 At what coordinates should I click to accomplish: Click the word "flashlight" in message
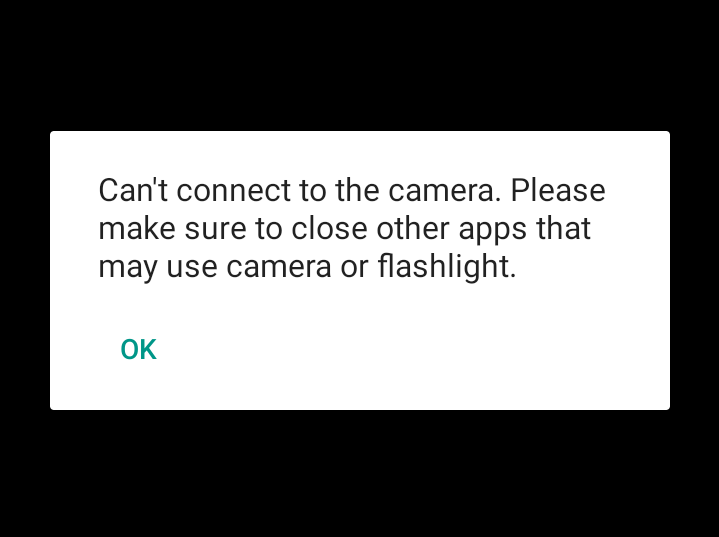[447, 266]
